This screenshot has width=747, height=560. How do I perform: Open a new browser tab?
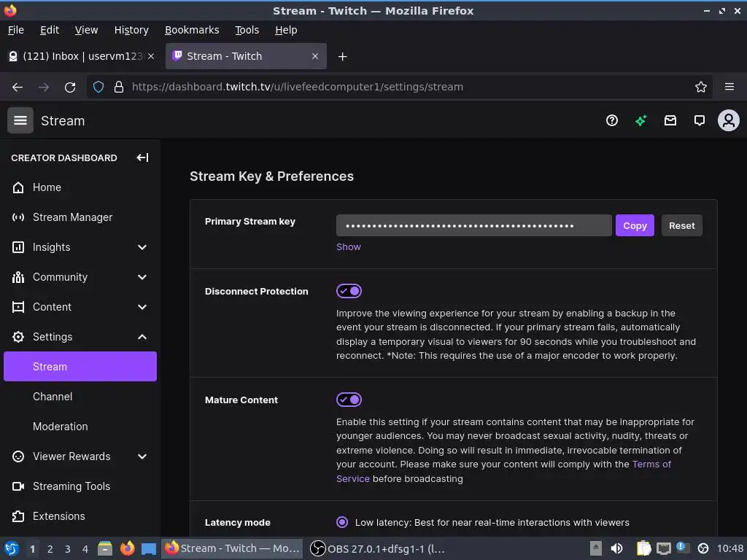tap(342, 57)
